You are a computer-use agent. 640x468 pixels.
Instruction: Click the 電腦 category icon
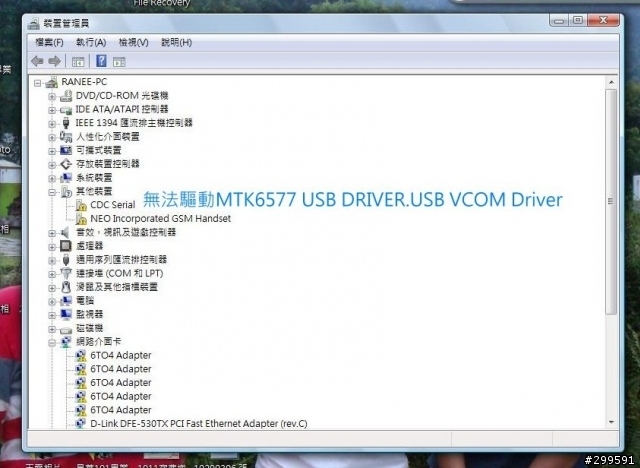tap(66, 301)
